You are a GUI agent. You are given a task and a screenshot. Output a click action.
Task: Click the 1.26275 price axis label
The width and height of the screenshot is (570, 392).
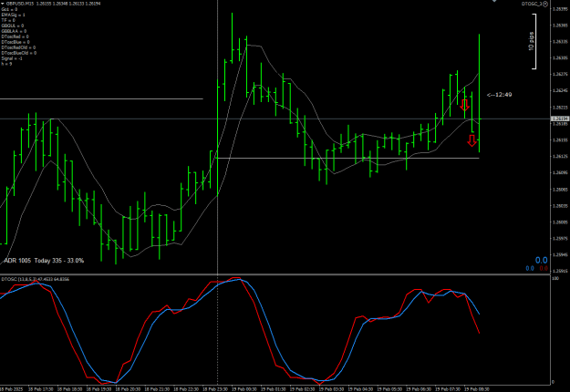coord(560,74)
